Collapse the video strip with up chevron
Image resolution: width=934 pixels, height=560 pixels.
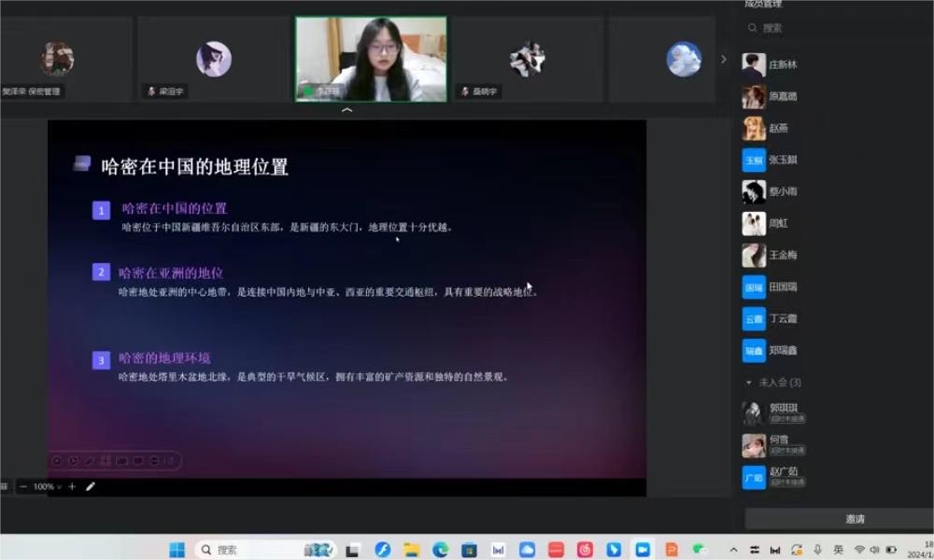[347, 110]
